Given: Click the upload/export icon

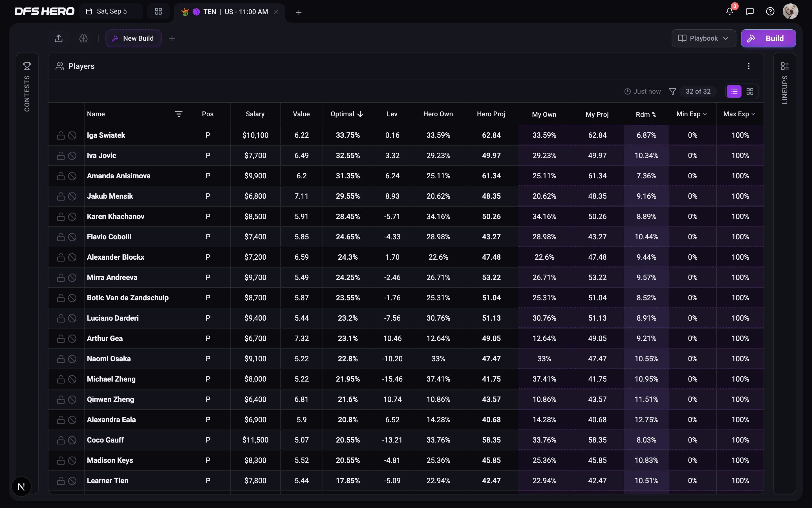Looking at the screenshot, I should (x=59, y=38).
